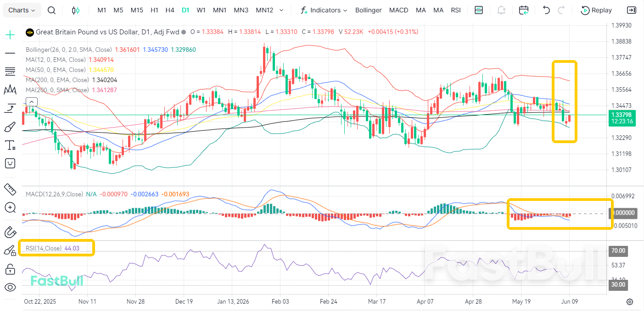Switch to H1 timeframe
Viewport: 644px width, 311px height.
pos(155,10)
